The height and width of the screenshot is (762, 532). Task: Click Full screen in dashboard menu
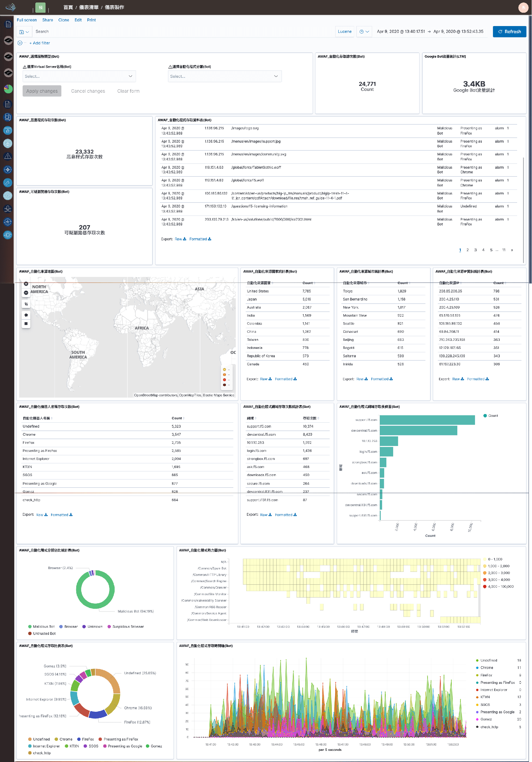click(x=27, y=20)
